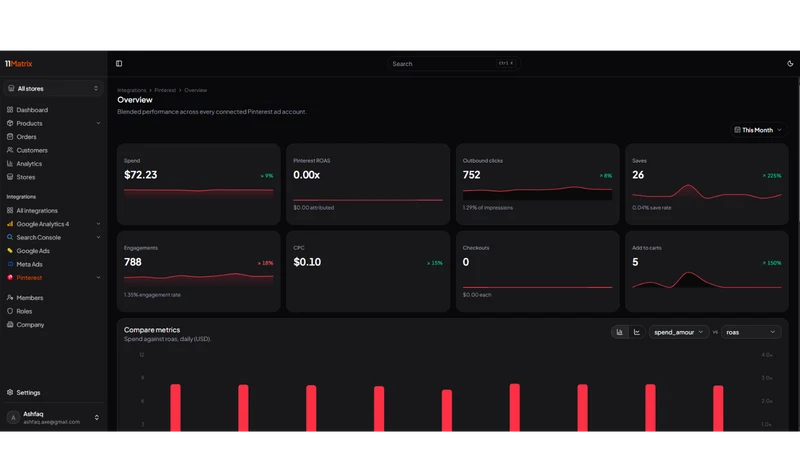The height and width of the screenshot is (450, 800).
Task: Click Pinterest breadcrumb link
Action: coord(165,90)
